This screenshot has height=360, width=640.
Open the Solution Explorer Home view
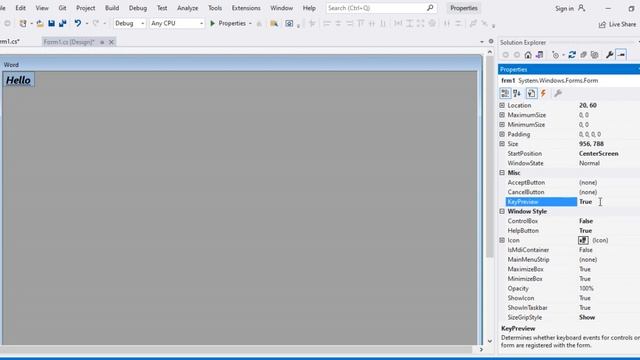coord(528,55)
